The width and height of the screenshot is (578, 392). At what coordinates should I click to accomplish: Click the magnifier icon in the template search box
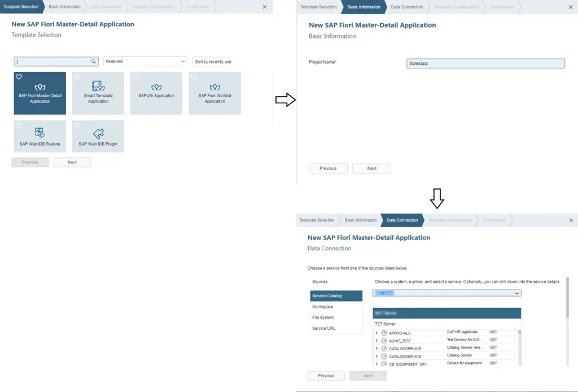(x=93, y=61)
